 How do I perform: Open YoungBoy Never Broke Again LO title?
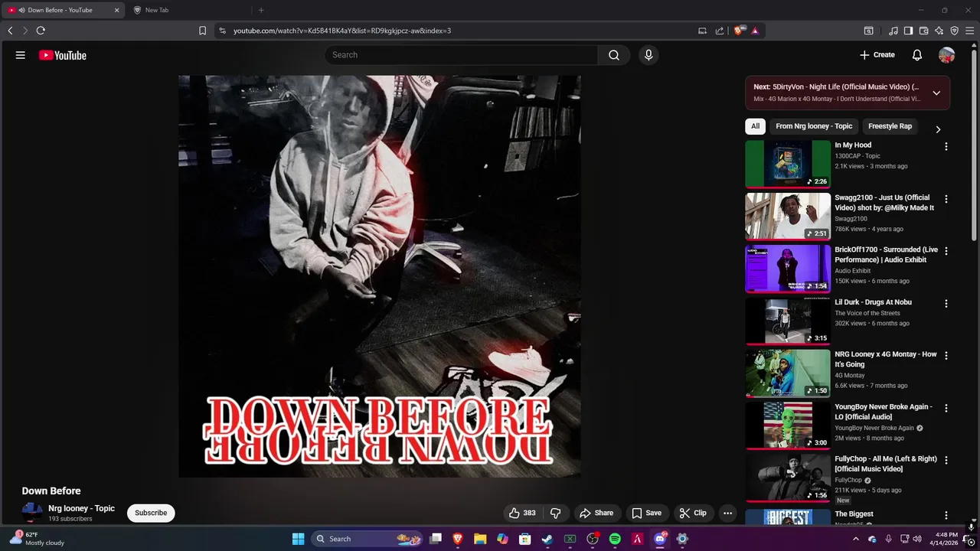(884, 412)
